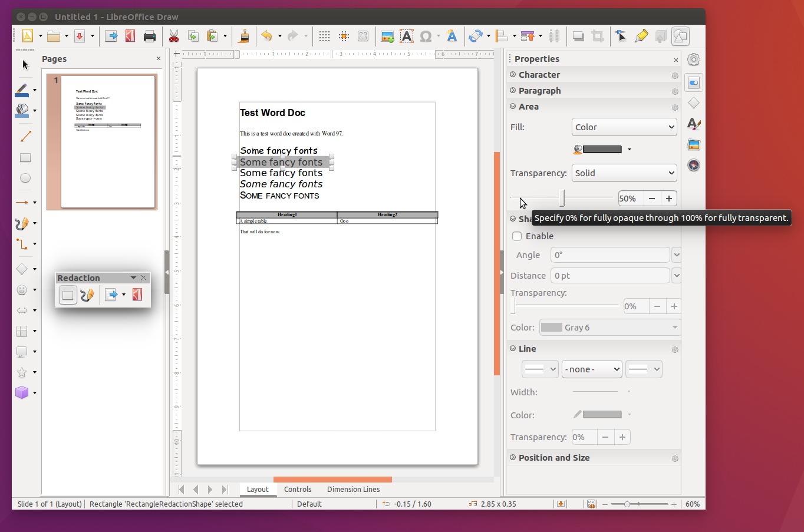This screenshot has width=804, height=532.
Task: Expand the shadow Angle dropdown
Action: pos(676,255)
